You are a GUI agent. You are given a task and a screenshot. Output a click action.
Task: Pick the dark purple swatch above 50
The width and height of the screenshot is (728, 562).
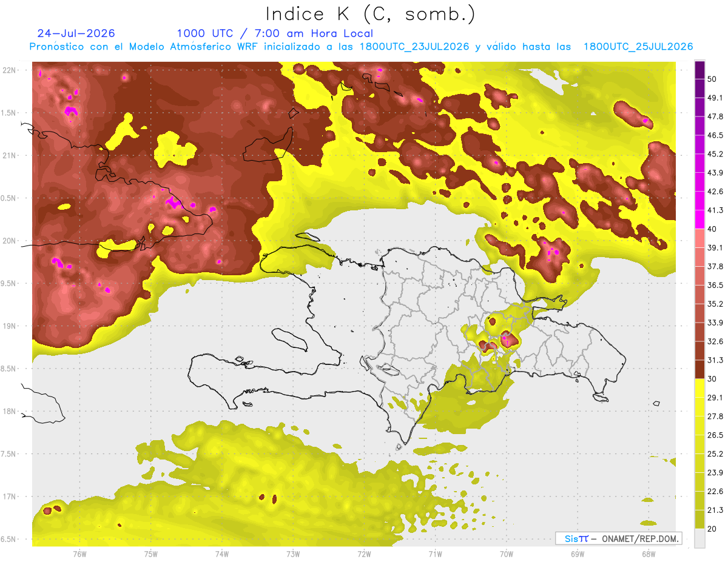[699, 70]
